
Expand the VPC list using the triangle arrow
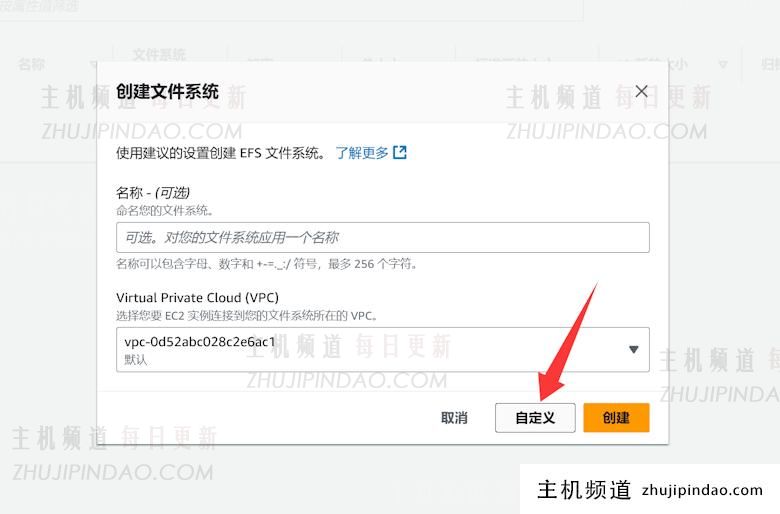[633, 349]
